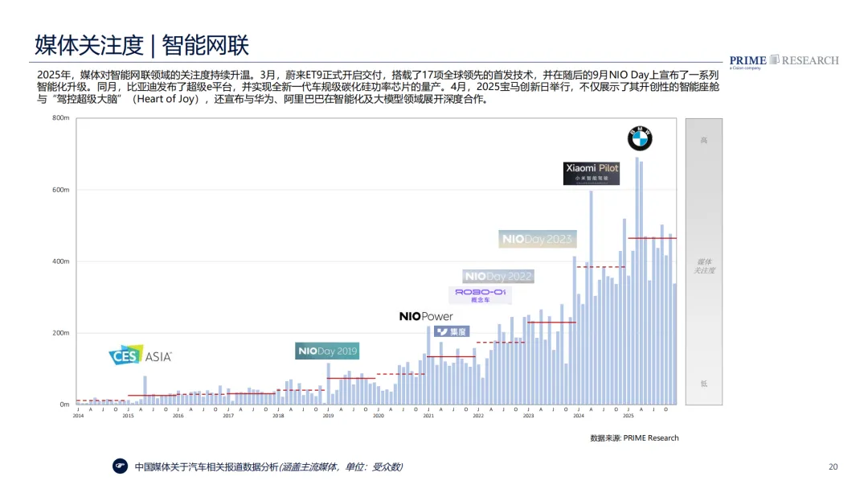Click the 2022 x-axis year label
The image size is (868, 489).
click(x=478, y=415)
